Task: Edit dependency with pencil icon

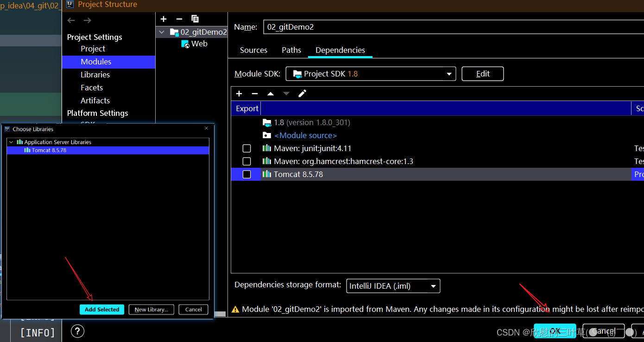Action: click(x=302, y=94)
